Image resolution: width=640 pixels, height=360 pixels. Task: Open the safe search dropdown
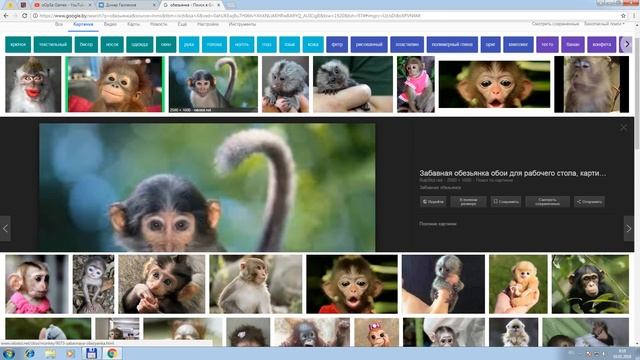tap(604, 24)
